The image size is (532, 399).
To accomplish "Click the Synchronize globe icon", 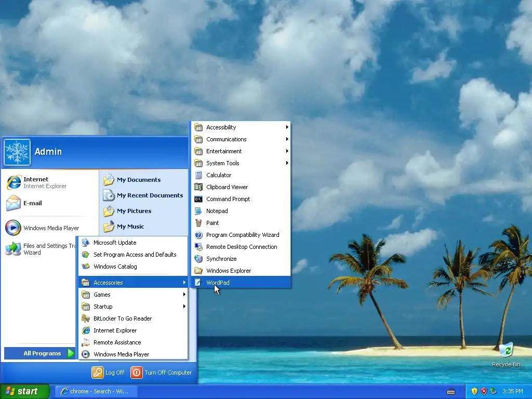I will click(198, 259).
